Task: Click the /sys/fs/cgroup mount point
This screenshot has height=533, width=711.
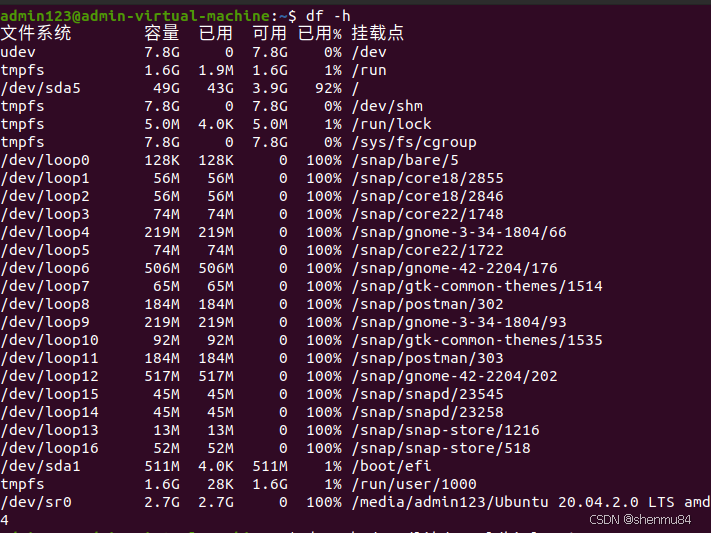Action: click(x=414, y=142)
